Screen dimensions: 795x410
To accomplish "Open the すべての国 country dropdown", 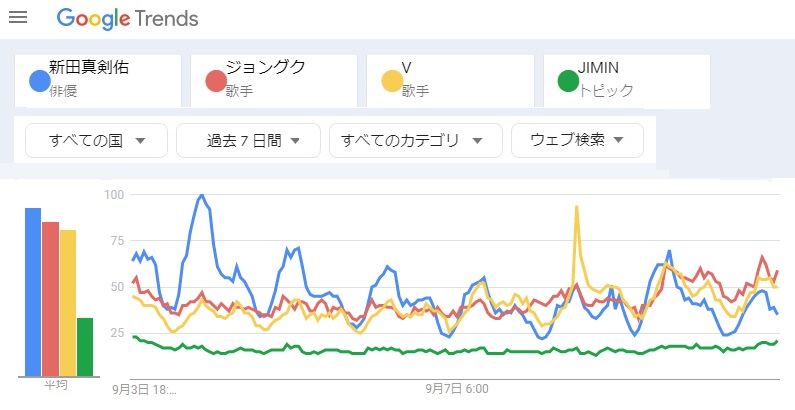I will pyautogui.click(x=97, y=141).
